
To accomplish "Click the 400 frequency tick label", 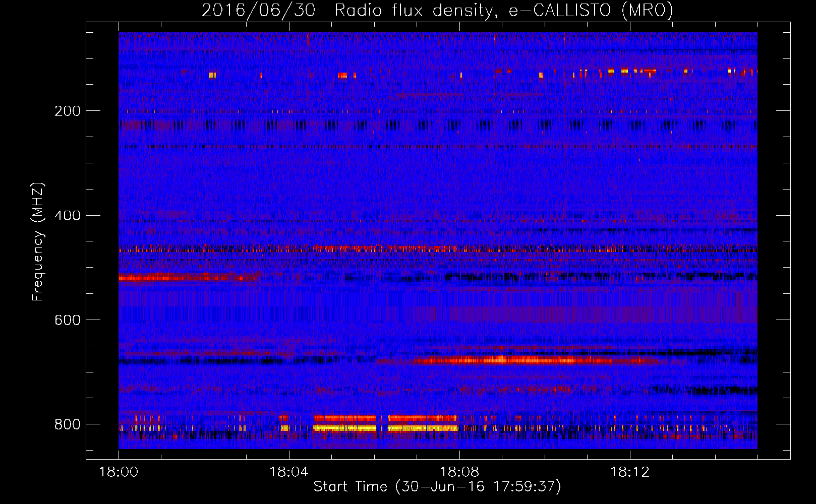I will [68, 216].
